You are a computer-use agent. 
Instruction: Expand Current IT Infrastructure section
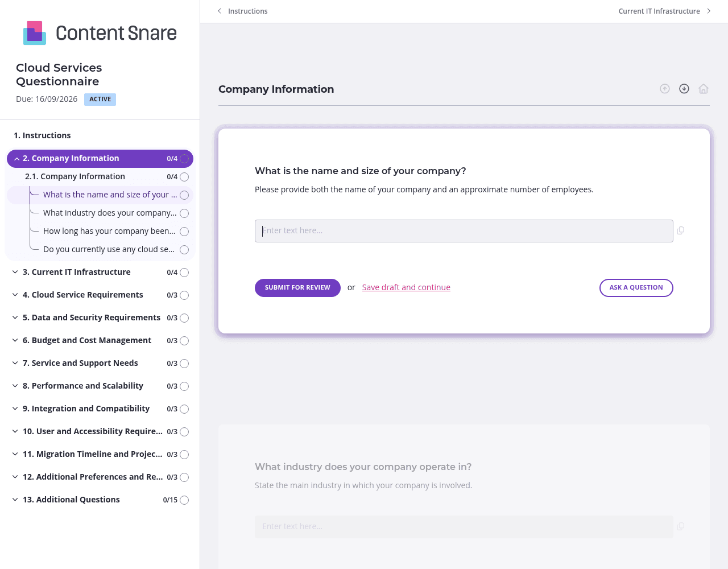(15, 272)
